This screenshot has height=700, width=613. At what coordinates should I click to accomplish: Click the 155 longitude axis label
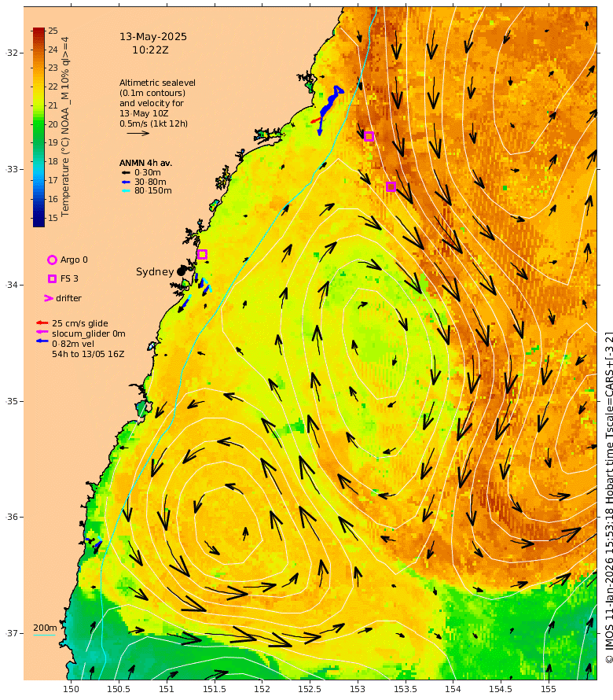point(549,689)
